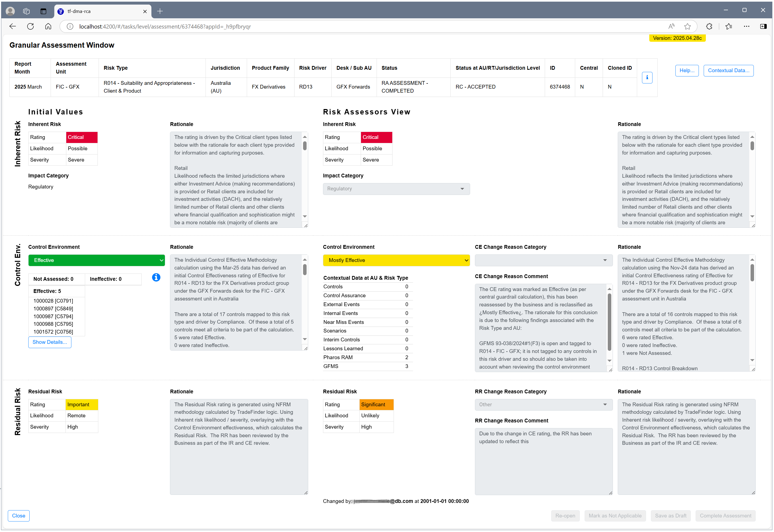Click the back navigation arrow
The image size is (774, 532).
[x=13, y=26]
